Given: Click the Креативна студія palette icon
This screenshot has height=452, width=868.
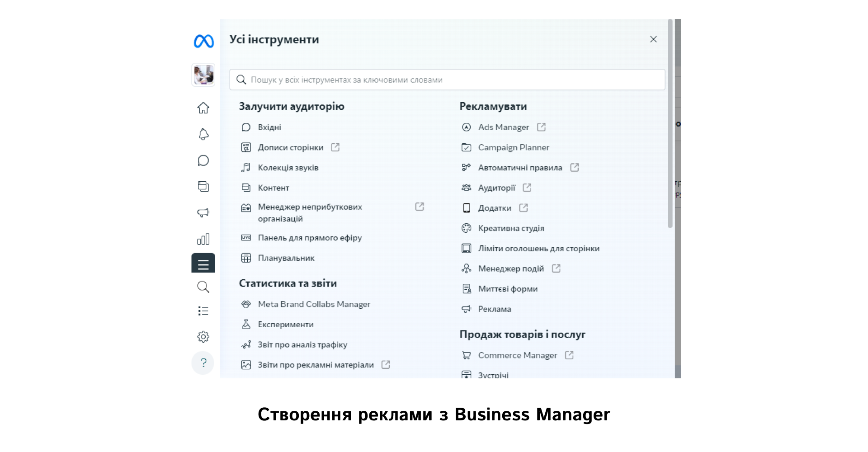Looking at the screenshot, I should coord(467,228).
